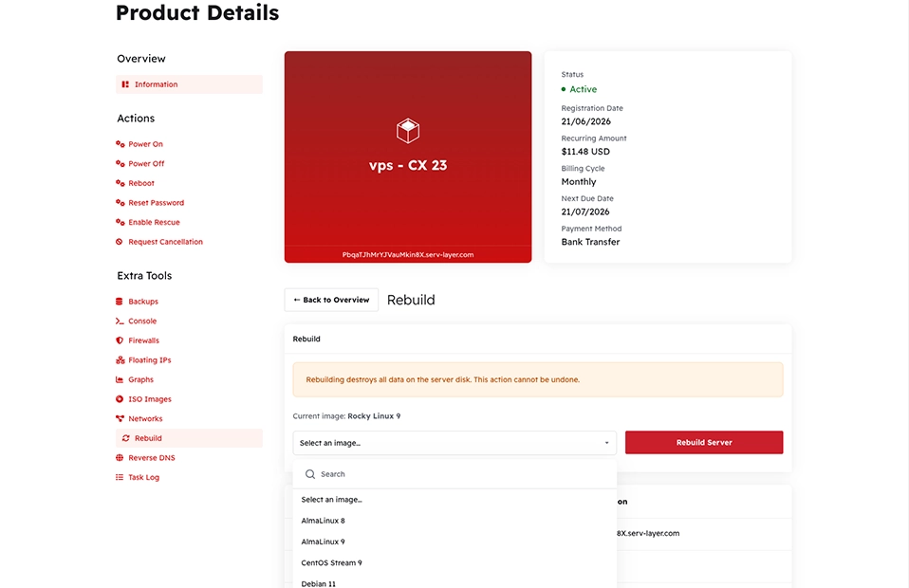Open the Power On action link

pyautogui.click(x=145, y=143)
